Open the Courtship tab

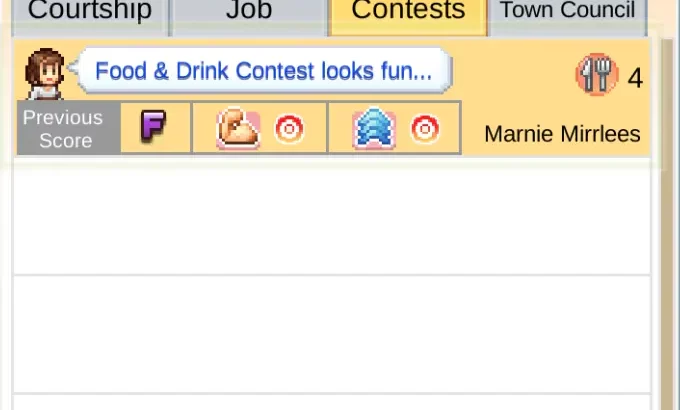point(89,13)
